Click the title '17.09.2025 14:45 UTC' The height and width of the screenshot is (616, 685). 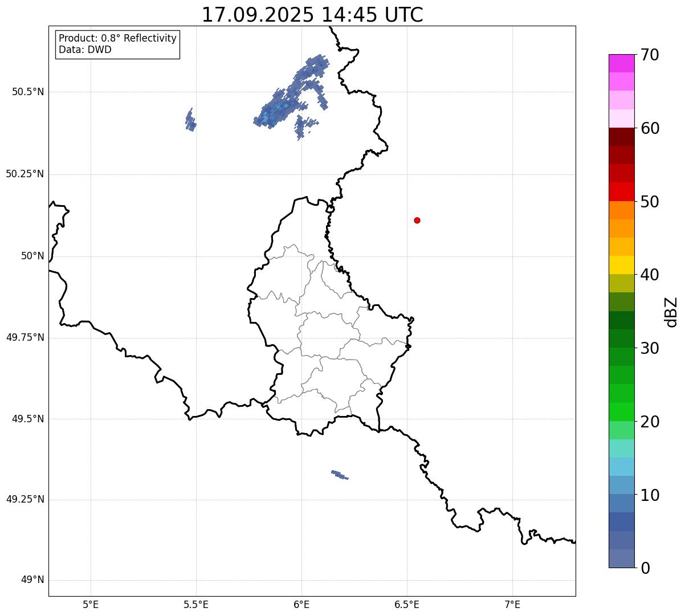coord(312,14)
